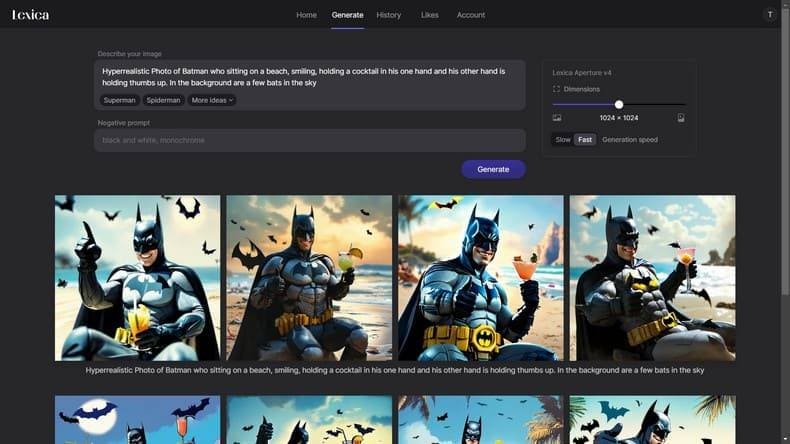Image resolution: width=790 pixels, height=444 pixels.
Task: Click the Superman suggestion chip
Action: click(x=119, y=100)
